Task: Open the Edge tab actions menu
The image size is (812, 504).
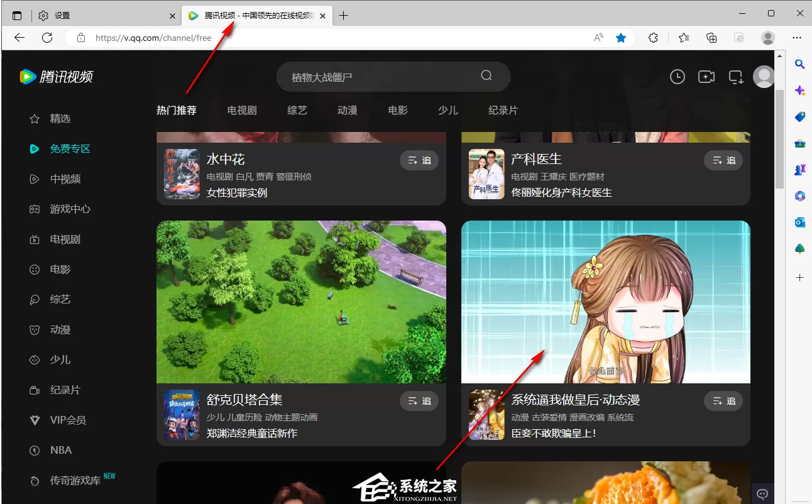Action: [x=17, y=15]
